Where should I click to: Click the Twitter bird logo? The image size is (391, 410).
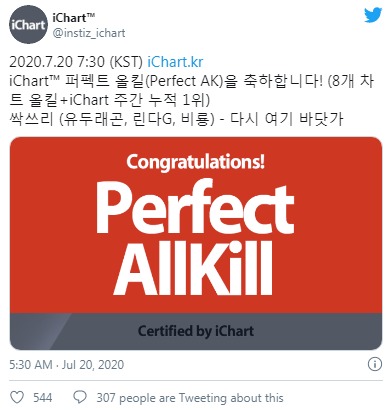[373, 15]
